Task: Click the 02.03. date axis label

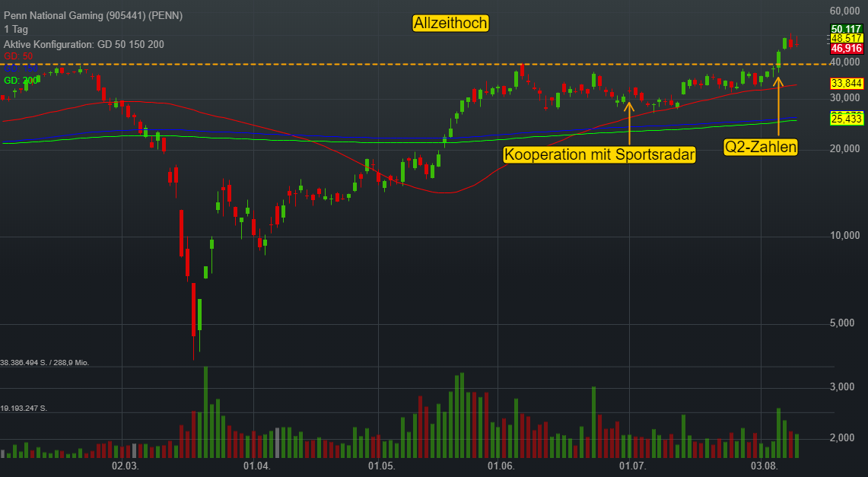Action: click(x=125, y=466)
